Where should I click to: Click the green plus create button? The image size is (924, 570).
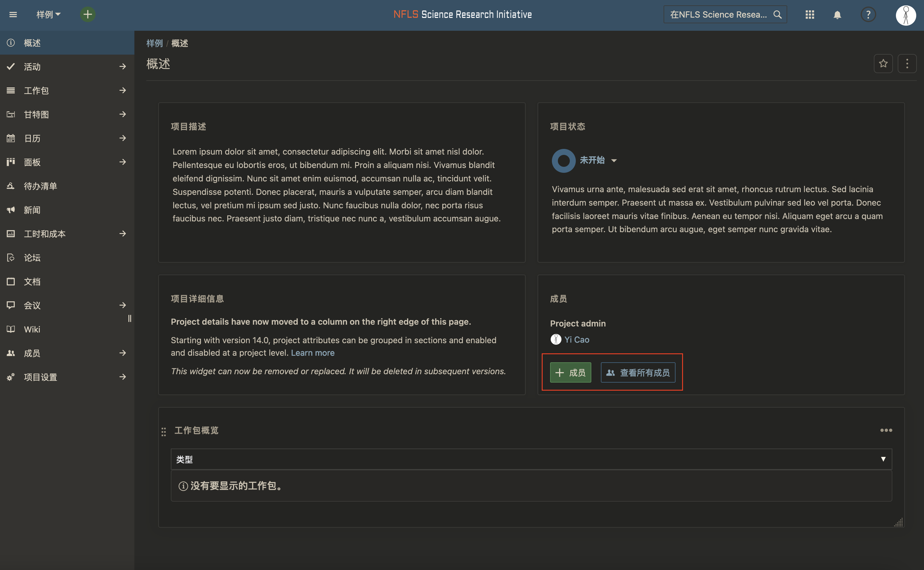(x=88, y=15)
